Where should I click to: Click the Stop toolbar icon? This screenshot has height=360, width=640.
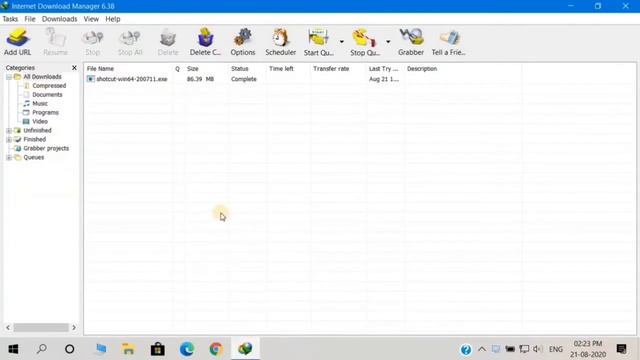point(93,42)
